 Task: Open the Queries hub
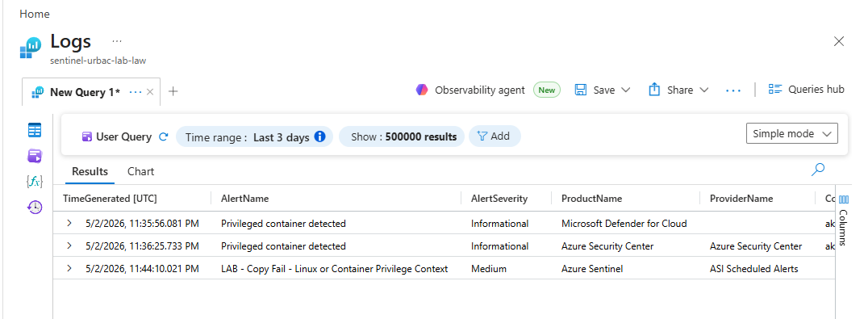(x=807, y=89)
